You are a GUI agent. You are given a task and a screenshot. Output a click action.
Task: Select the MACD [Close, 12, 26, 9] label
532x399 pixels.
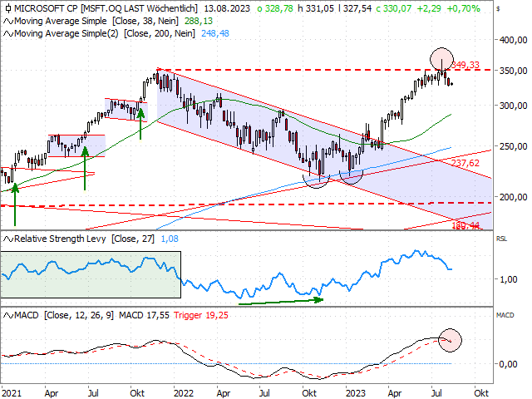coord(64,316)
